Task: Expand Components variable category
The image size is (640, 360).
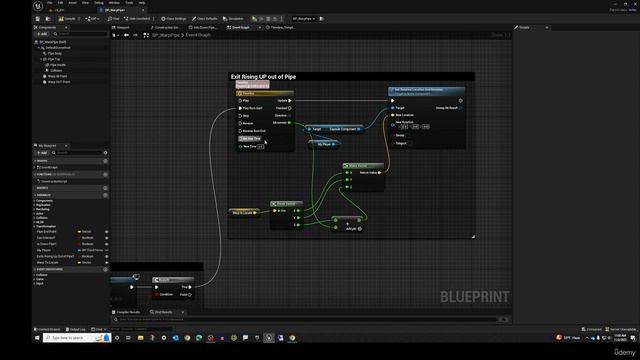Action: 34,201
